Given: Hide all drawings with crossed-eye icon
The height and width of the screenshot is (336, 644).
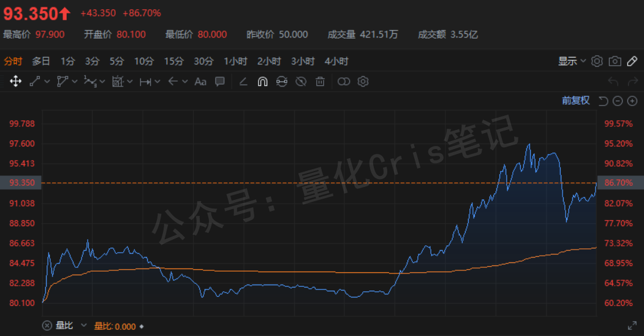Looking at the screenshot, I should click(301, 82).
